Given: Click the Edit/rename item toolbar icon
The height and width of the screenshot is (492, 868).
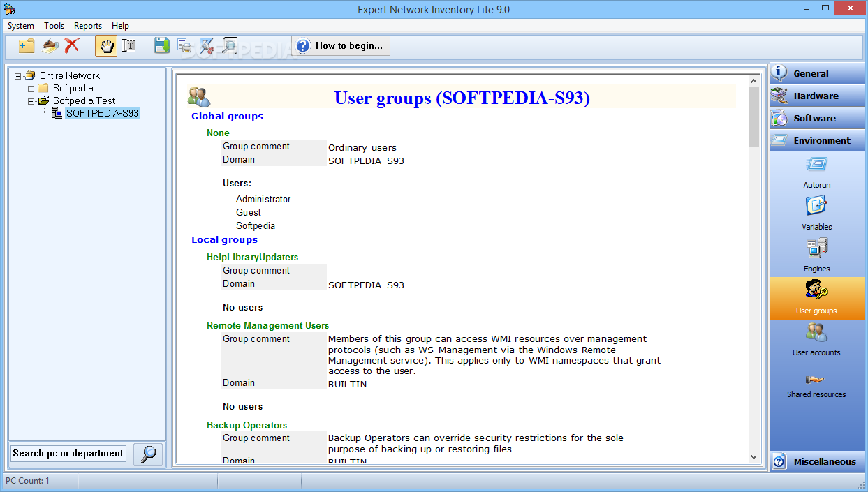Looking at the screenshot, I should (x=50, y=46).
